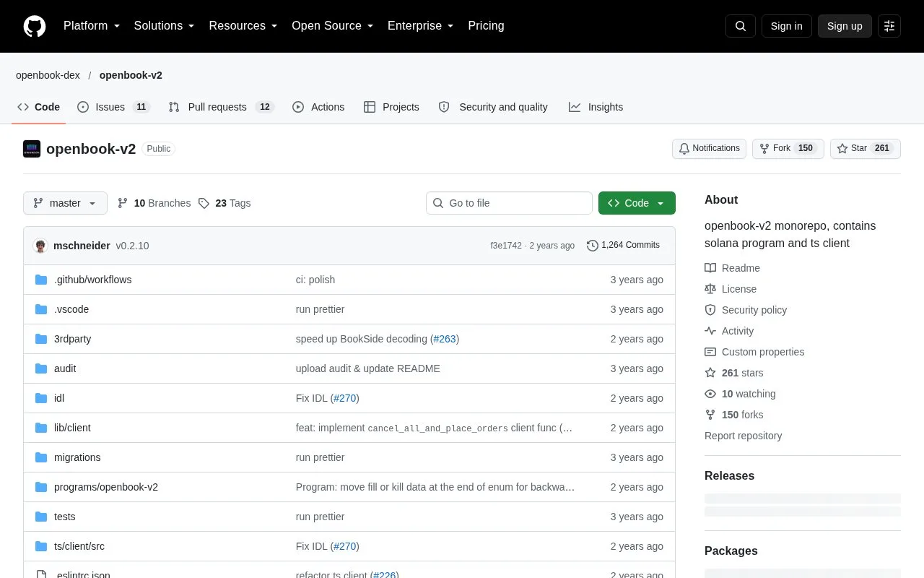Switch to the Code tab
Viewport: 924px width, 578px height.
coord(39,107)
